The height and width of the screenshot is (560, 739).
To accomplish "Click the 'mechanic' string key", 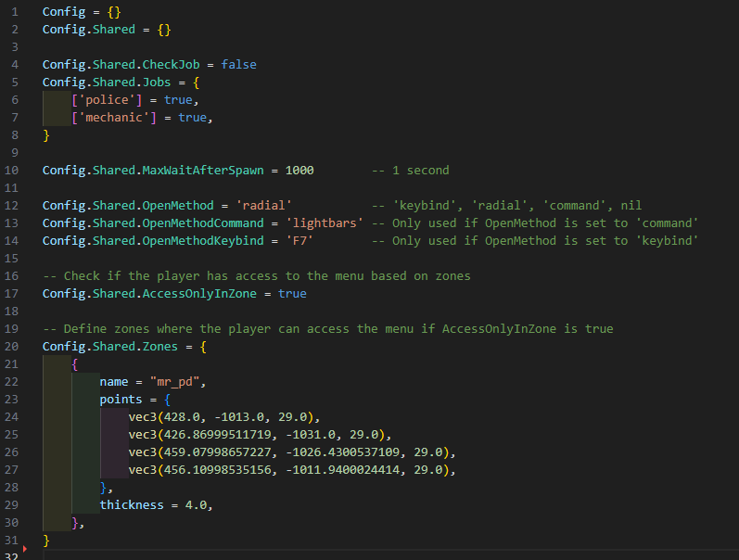I will (118, 117).
